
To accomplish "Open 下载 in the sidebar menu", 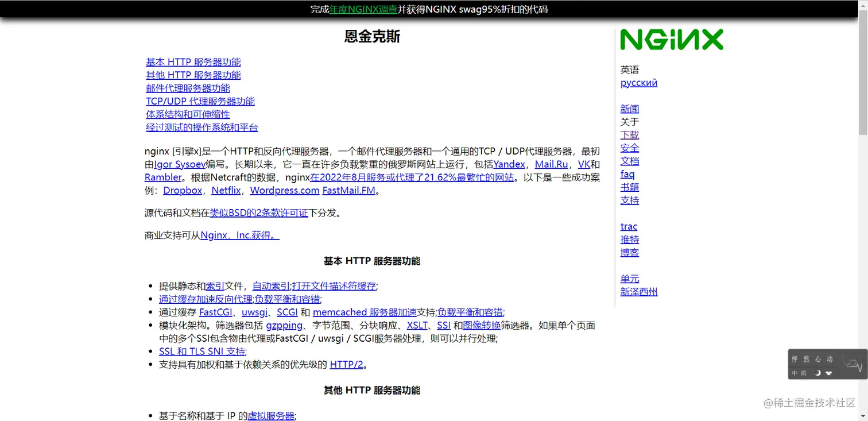I will click(x=630, y=135).
